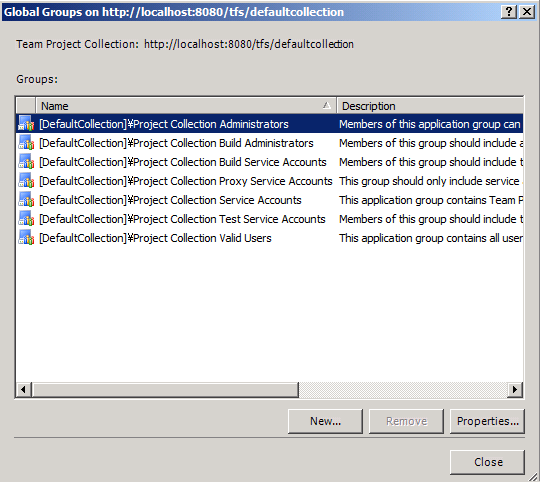Click the horizontal scrollbar thumb
Image resolution: width=540 pixels, height=482 pixels.
165,390
